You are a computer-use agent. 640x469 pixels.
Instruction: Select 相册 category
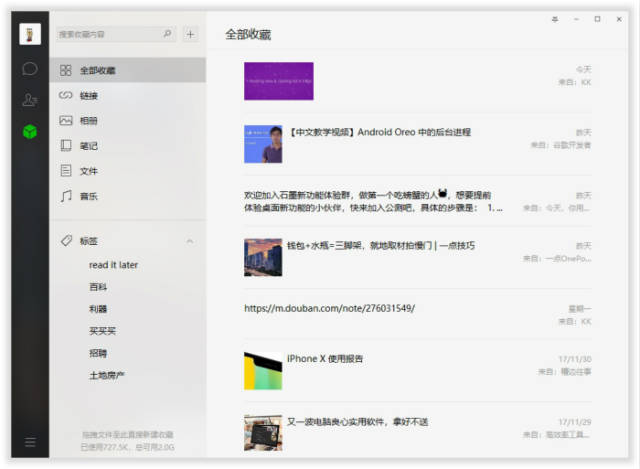128,120
